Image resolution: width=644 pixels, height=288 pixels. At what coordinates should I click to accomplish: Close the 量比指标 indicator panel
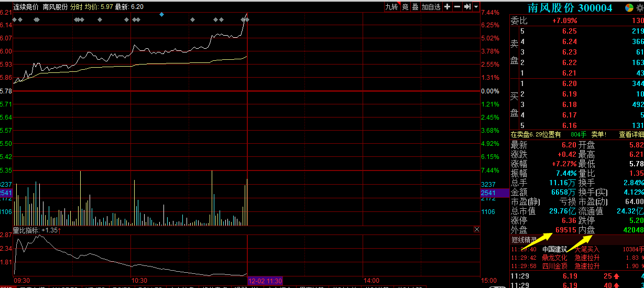click(476, 230)
